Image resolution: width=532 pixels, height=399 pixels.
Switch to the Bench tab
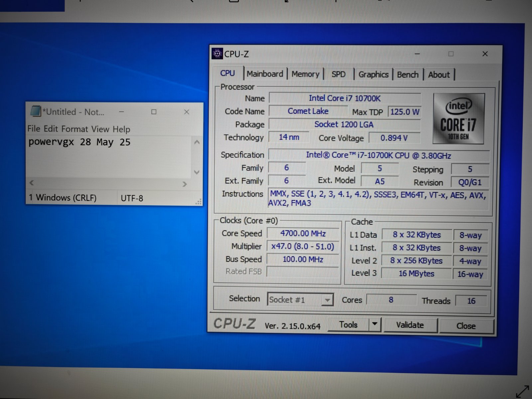tap(408, 74)
